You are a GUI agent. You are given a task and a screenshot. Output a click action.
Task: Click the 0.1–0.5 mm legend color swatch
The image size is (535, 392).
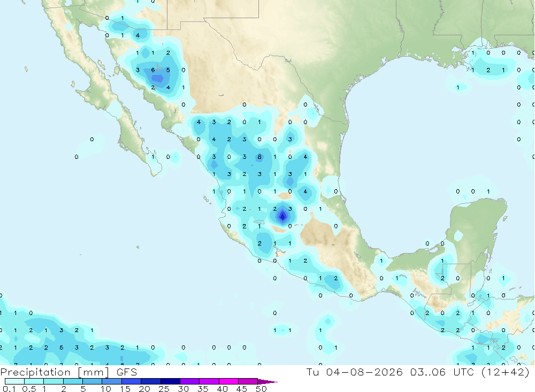click(x=14, y=381)
